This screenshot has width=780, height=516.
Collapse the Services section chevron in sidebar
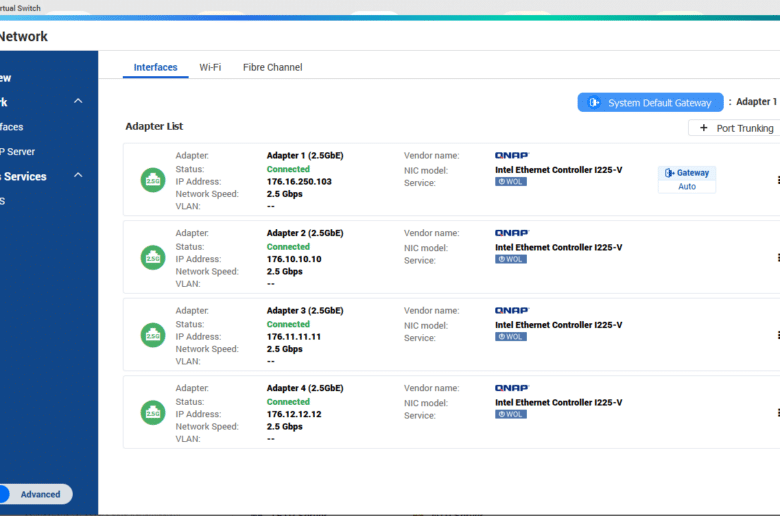click(78, 176)
